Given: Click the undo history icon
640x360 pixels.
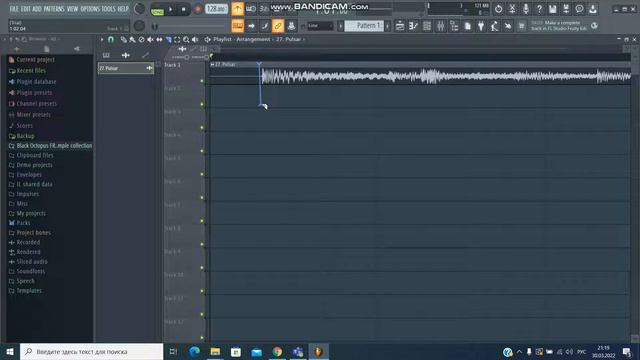Looking at the screenshot, I should click(499, 9).
